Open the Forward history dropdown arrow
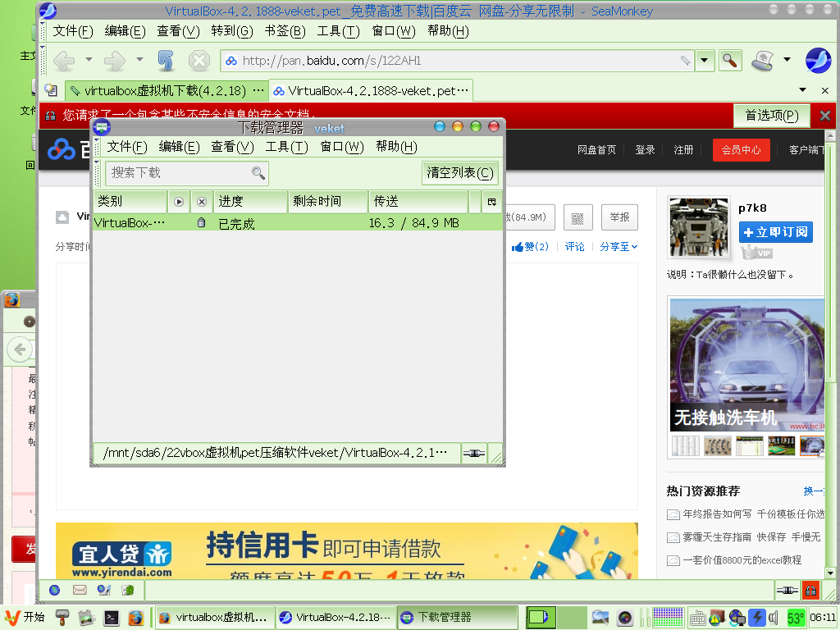 pos(139,59)
